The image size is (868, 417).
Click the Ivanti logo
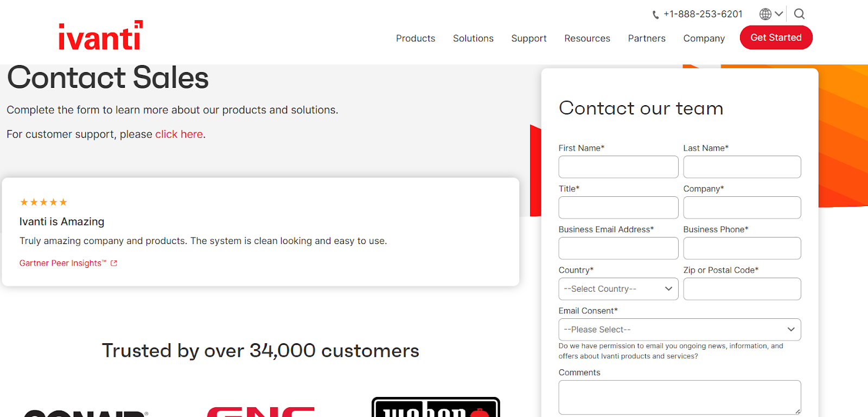(x=100, y=36)
